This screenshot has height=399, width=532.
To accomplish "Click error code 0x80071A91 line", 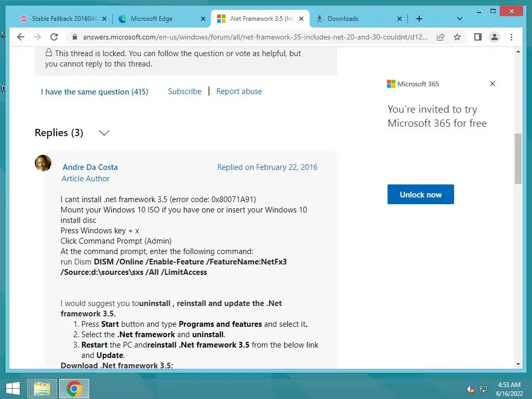I will [158, 199].
